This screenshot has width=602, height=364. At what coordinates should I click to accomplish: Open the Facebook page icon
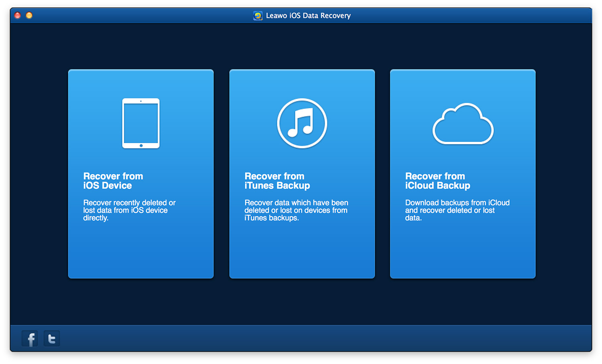(x=30, y=339)
